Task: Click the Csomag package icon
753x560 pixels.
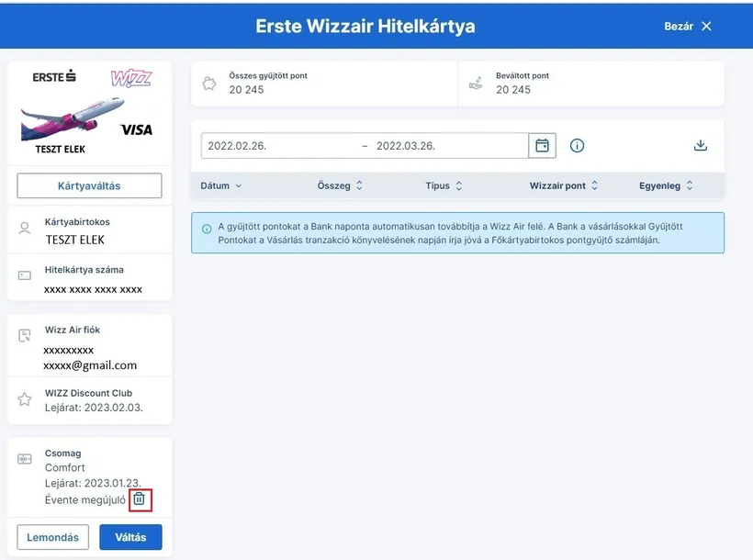Action: pos(25,459)
